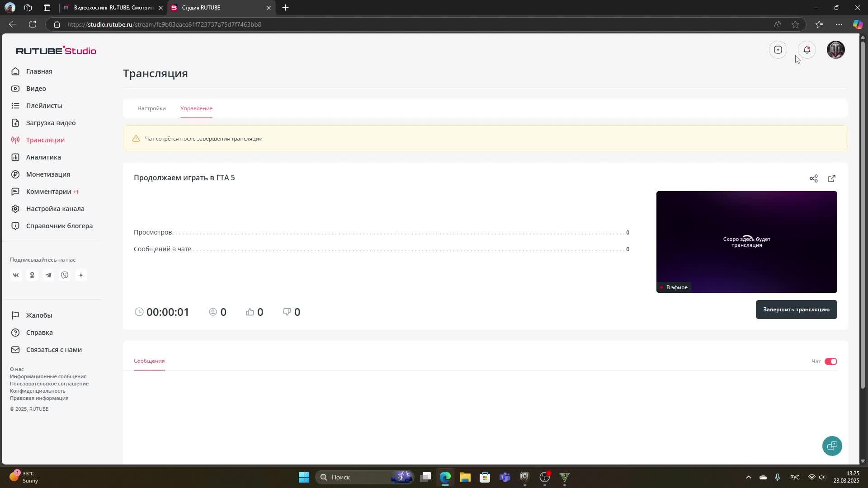
Task: Click the Viber social icon
Action: click(65, 275)
